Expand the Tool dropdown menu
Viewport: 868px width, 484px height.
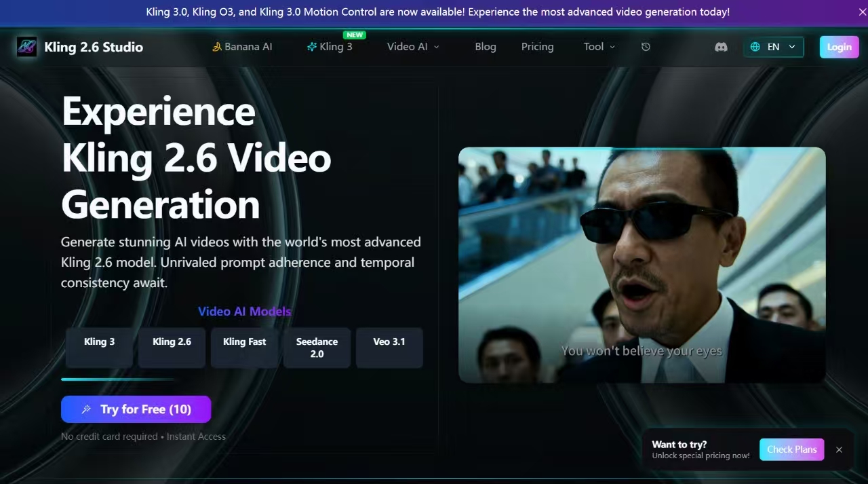(599, 47)
